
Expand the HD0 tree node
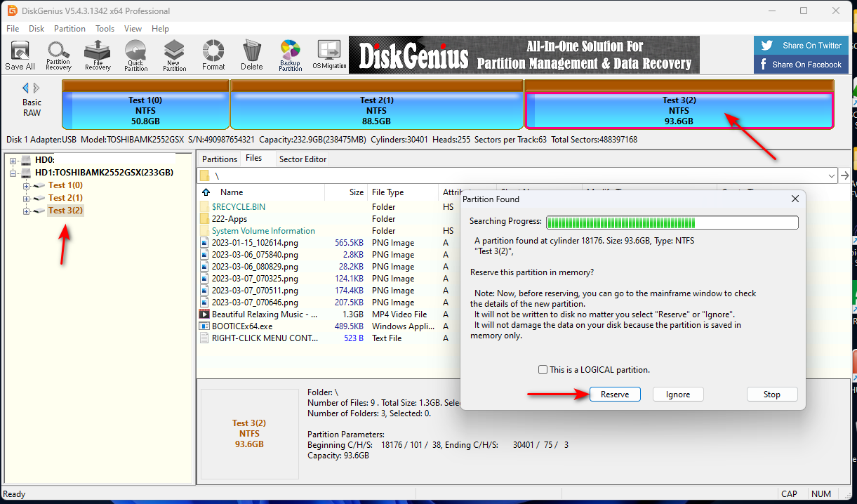coord(13,160)
